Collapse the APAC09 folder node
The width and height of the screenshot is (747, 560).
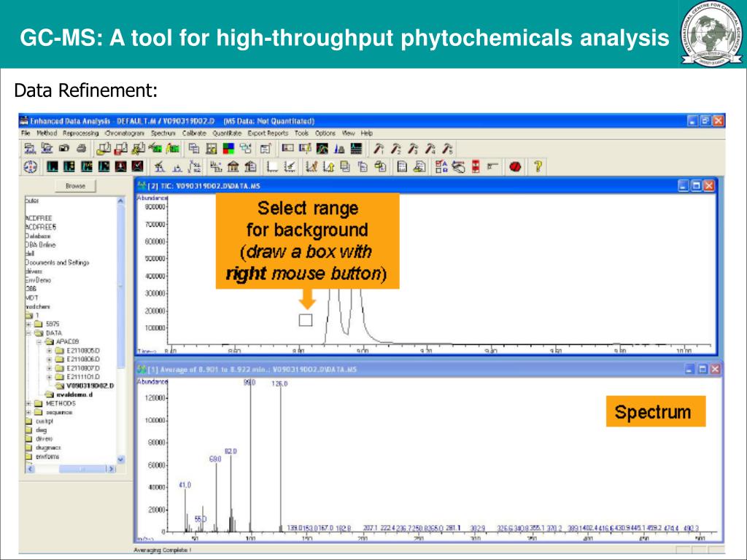point(39,342)
